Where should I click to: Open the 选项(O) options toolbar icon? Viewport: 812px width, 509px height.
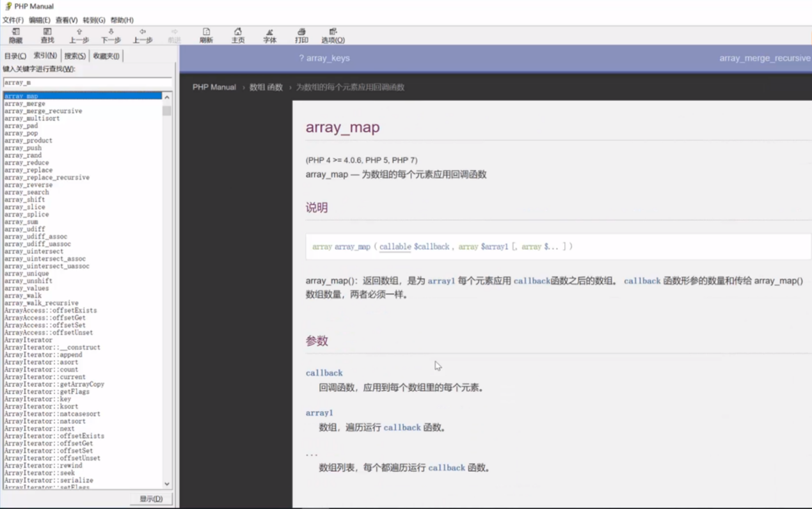(x=333, y=35)
